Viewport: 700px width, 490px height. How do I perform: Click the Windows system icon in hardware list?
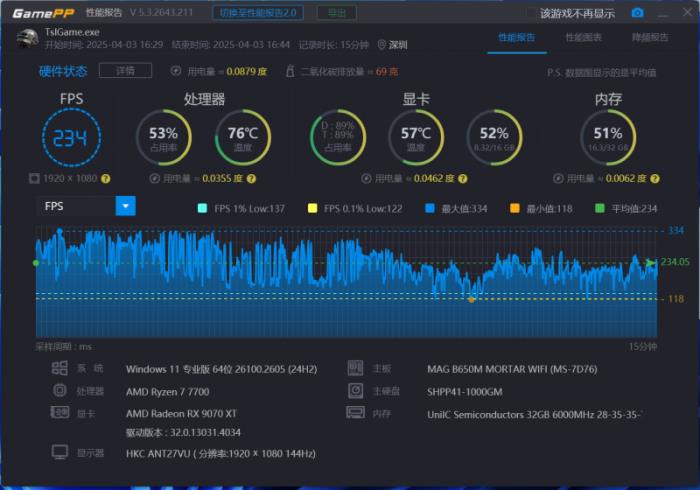[x=59, y=368]
